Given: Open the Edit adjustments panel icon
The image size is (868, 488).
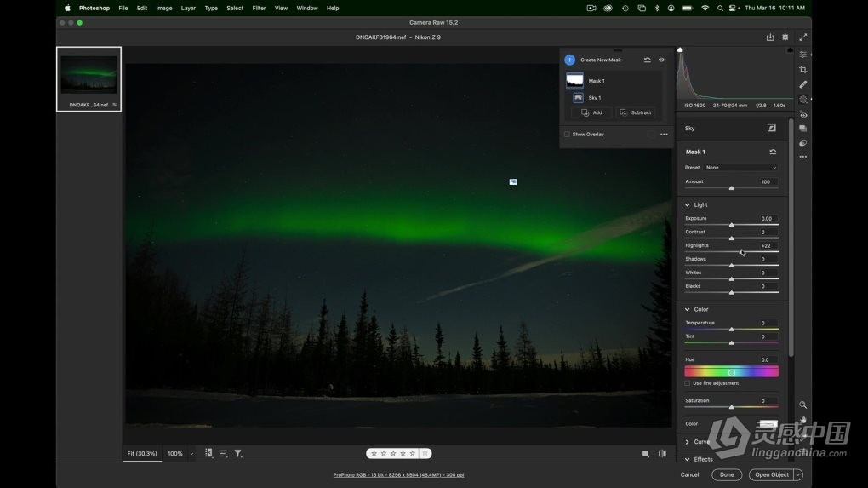Looking at the screenshot, I should [x=802, y=55].
